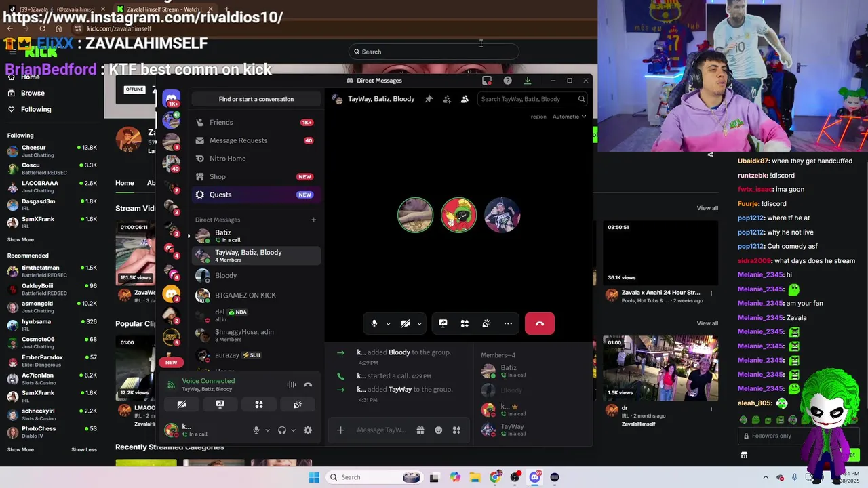Open Discord help icon

(x=507, y=81)
